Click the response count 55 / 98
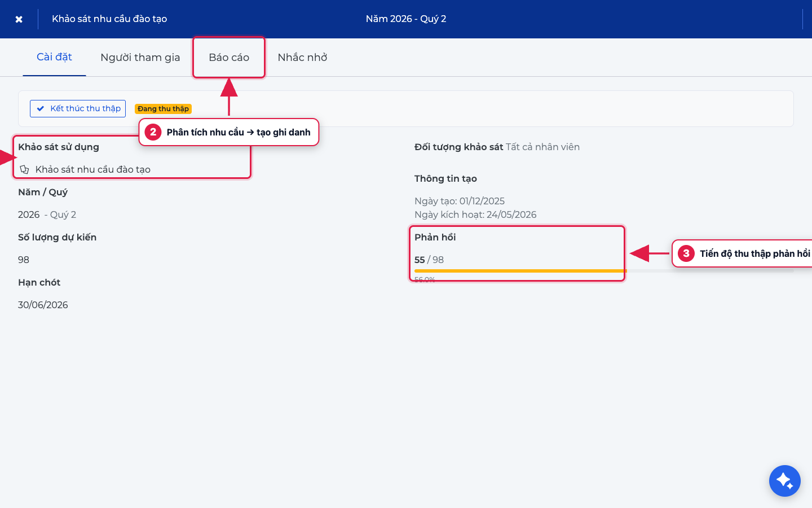812x508 pixels. tap(429, 260)
